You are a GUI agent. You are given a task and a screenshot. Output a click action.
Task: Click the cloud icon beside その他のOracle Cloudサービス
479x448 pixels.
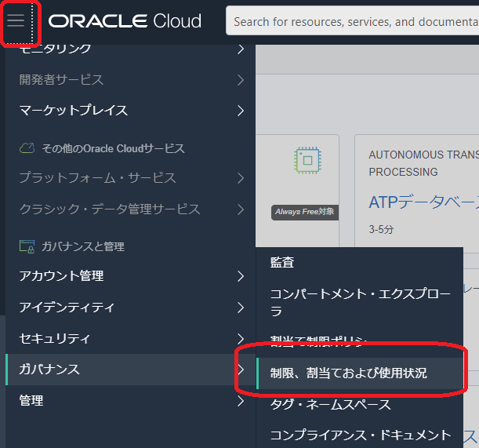(x=27, y=148)
